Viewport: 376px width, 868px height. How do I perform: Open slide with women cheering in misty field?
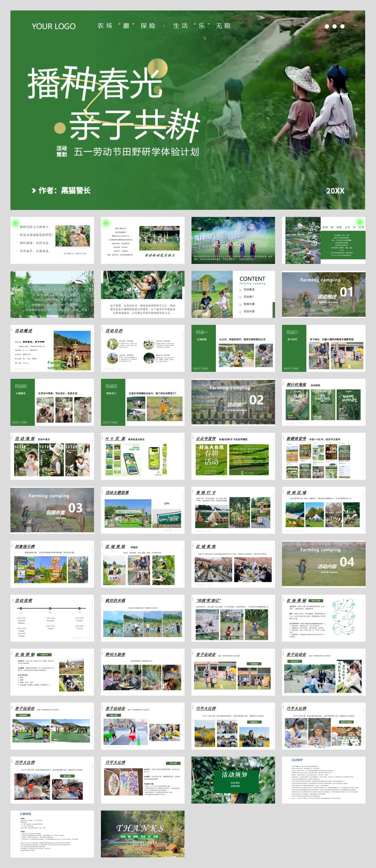pyautogui.click(x=233, y=240)
